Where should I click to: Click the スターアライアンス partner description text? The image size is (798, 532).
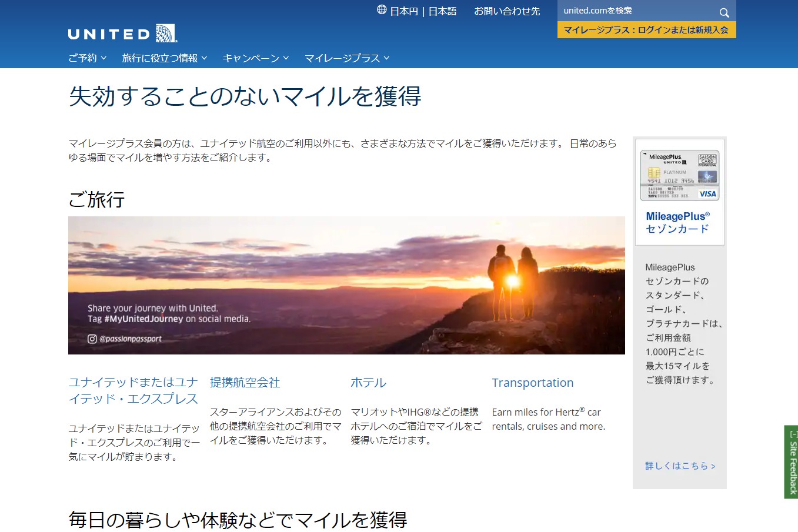click(x=275, y=426)
